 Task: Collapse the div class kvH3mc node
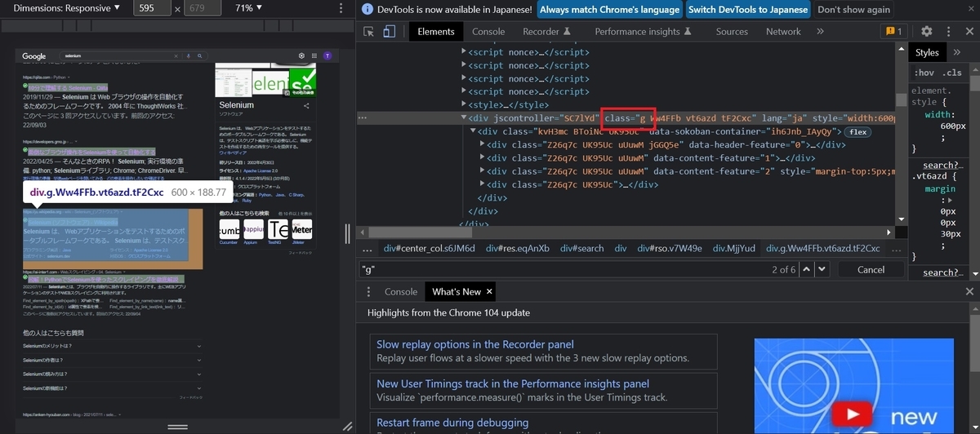473,131
